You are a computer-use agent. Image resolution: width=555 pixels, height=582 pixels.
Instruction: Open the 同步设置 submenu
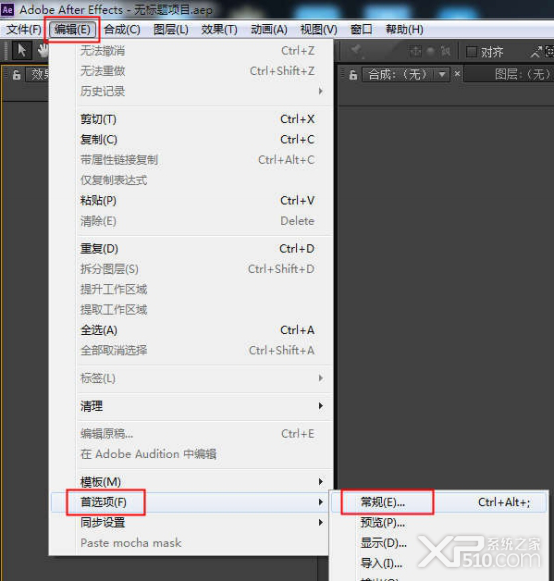tap(200, 522)
